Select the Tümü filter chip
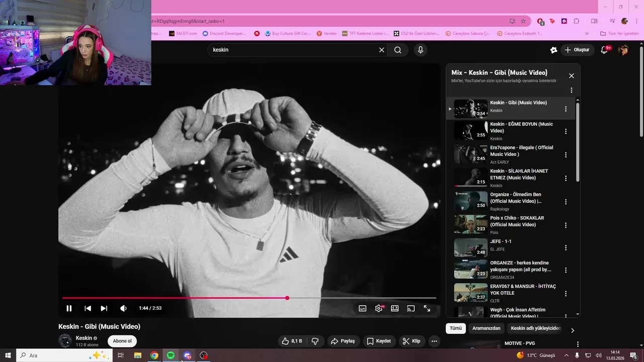This screenshot has height=362, width=644. tap(456, 328)
